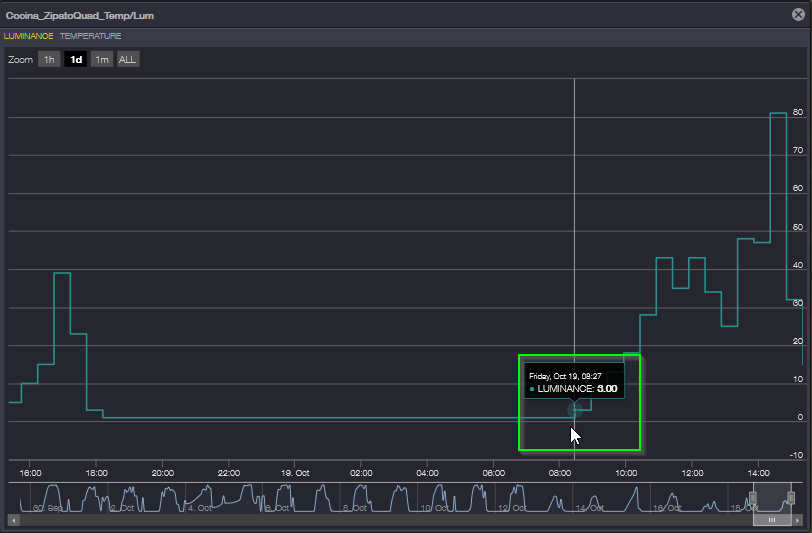Switch to the LUMINANCE tab

(x=28, y=36)
